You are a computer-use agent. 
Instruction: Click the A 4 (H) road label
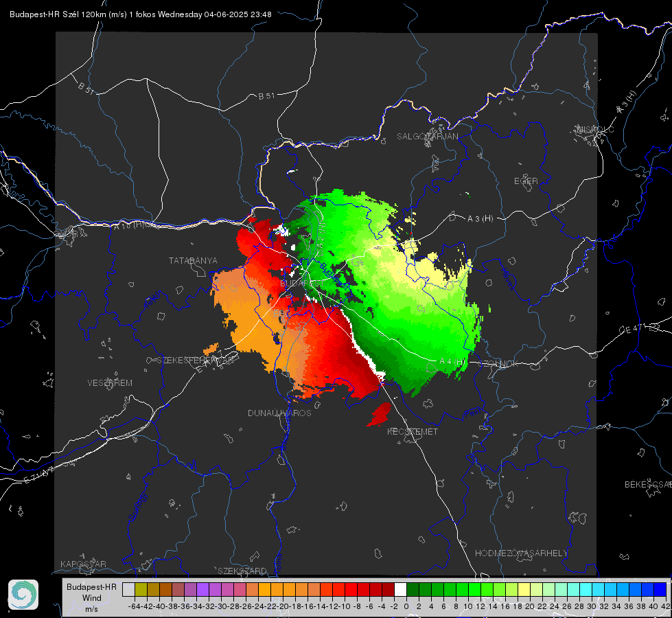tap(452, 362)
